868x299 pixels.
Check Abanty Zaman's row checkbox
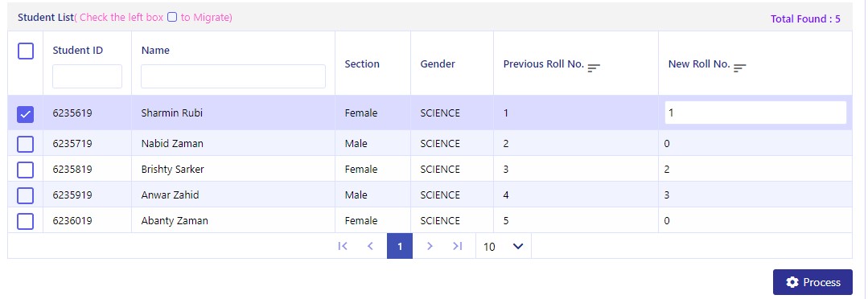(26, 221)
